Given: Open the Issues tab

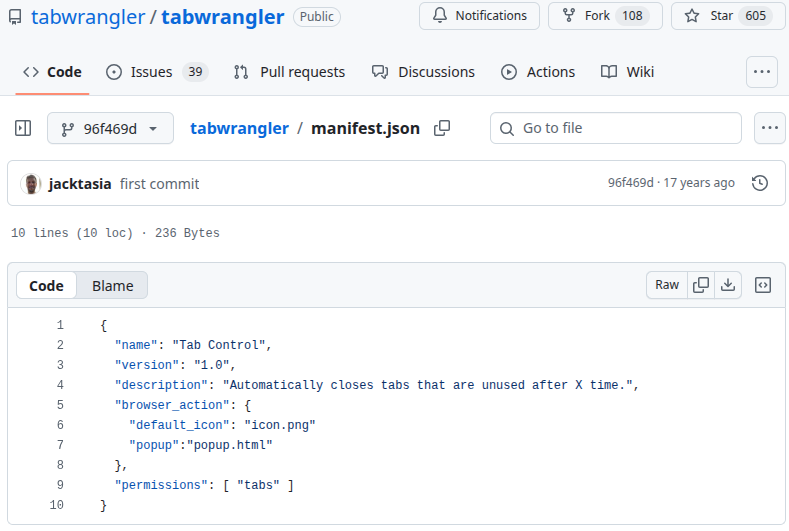Looking at the screenshot, I should pyautogui.click(x=157, y=72).
